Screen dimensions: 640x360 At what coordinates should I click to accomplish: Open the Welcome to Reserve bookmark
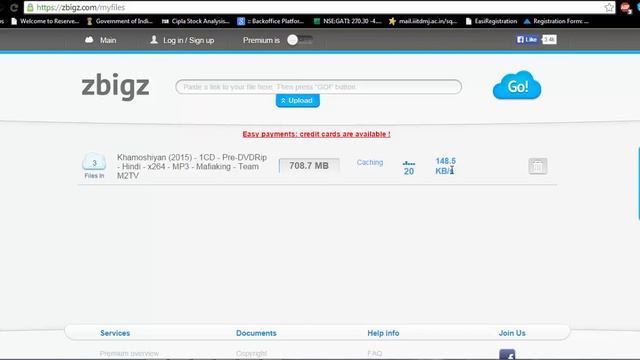point(45,21)
